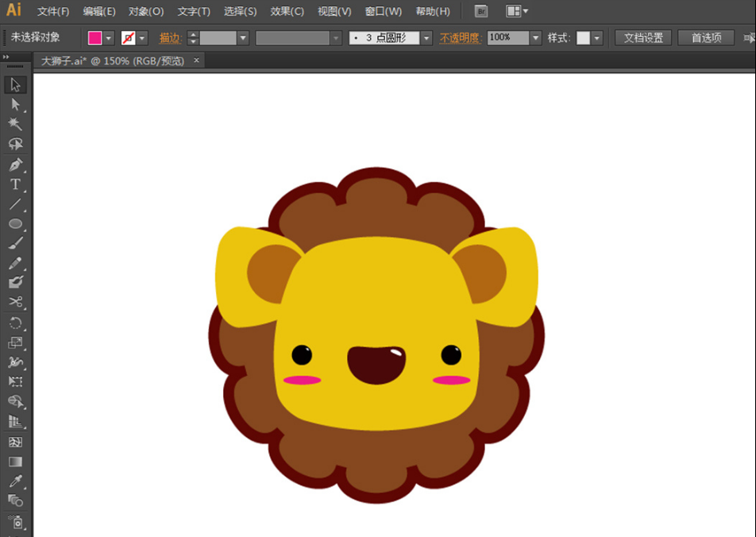
Task: Choose the Ellipse shape tool
Action: coord(15,224)
